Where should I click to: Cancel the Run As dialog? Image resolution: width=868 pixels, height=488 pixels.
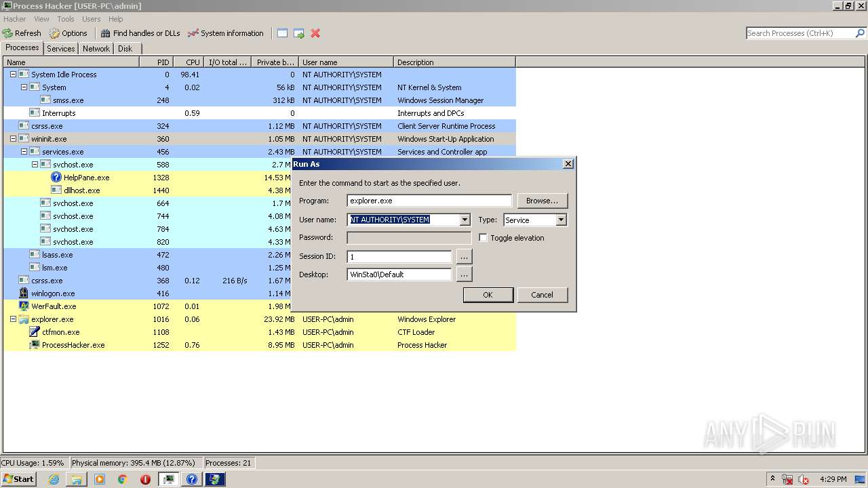[x=542, y=295]
